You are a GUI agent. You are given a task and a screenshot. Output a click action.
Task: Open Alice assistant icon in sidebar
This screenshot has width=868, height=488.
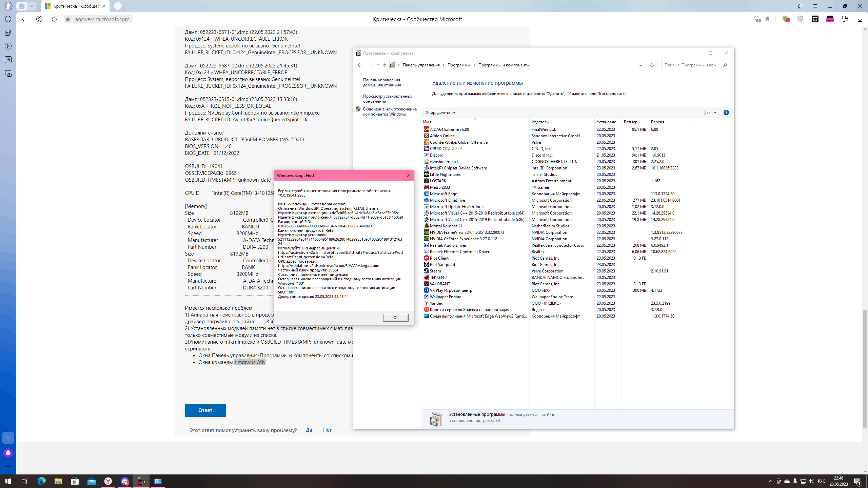coord(8,453)
